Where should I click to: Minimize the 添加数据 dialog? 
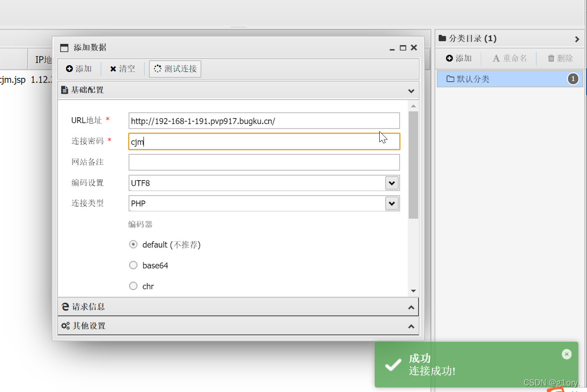392,48
